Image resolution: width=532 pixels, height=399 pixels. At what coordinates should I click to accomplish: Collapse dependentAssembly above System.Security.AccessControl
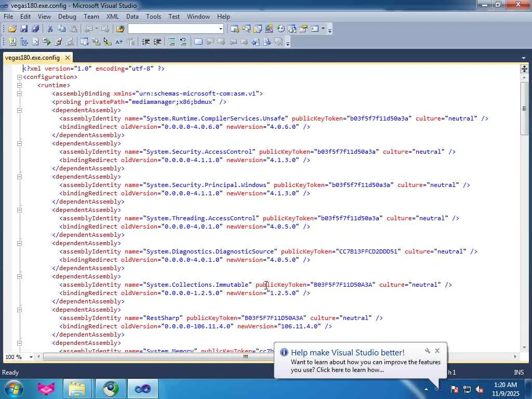click(19, 143)
